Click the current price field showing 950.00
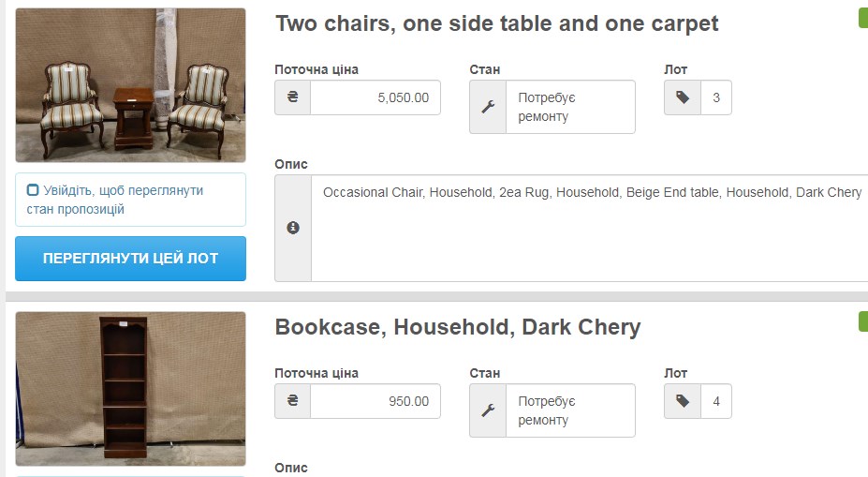 click(x=375, y=401)
